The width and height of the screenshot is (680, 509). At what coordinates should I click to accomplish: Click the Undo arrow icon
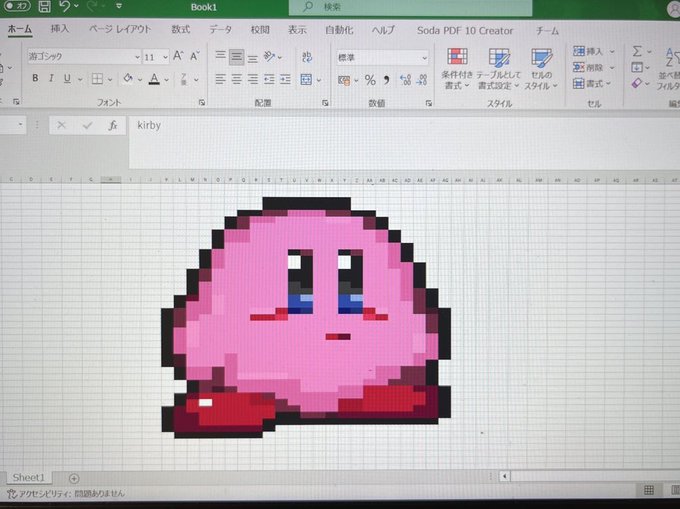[64, 6]
